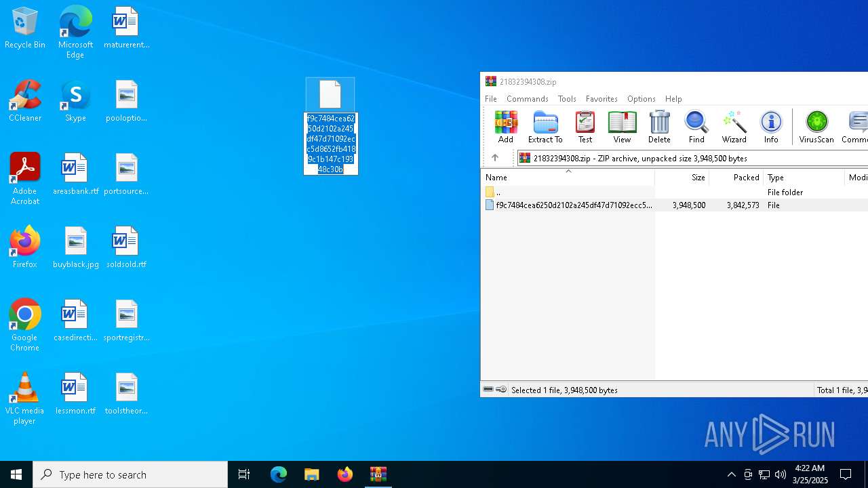Open the Options menu
Viewport: 868px width, 488px height.
641,99
